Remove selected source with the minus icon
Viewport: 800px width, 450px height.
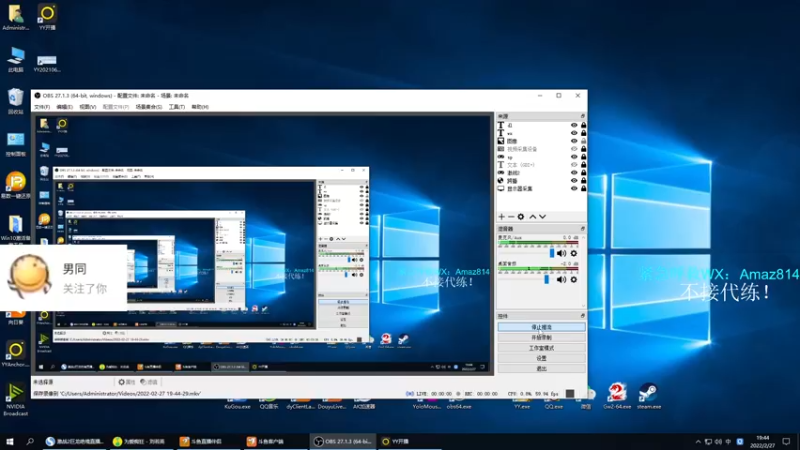pos(511,217)
